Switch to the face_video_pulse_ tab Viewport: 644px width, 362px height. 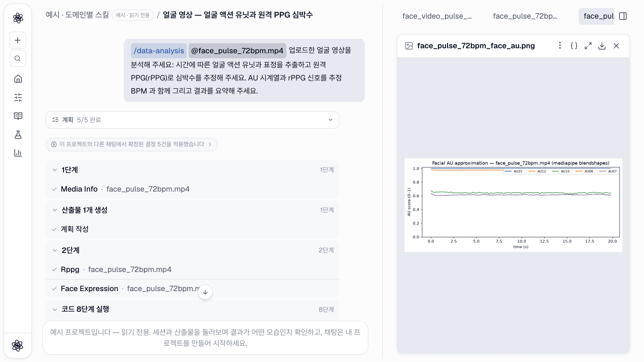[437, 16]
